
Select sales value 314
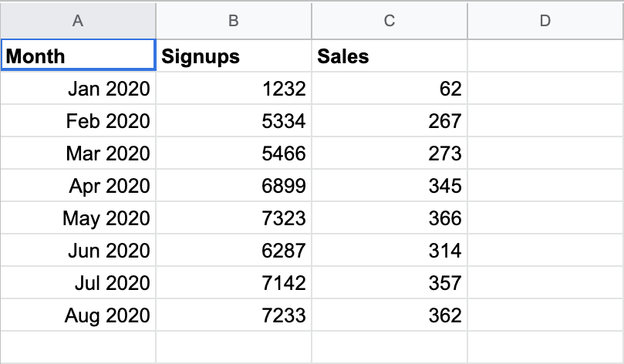[x=390, y=251]
